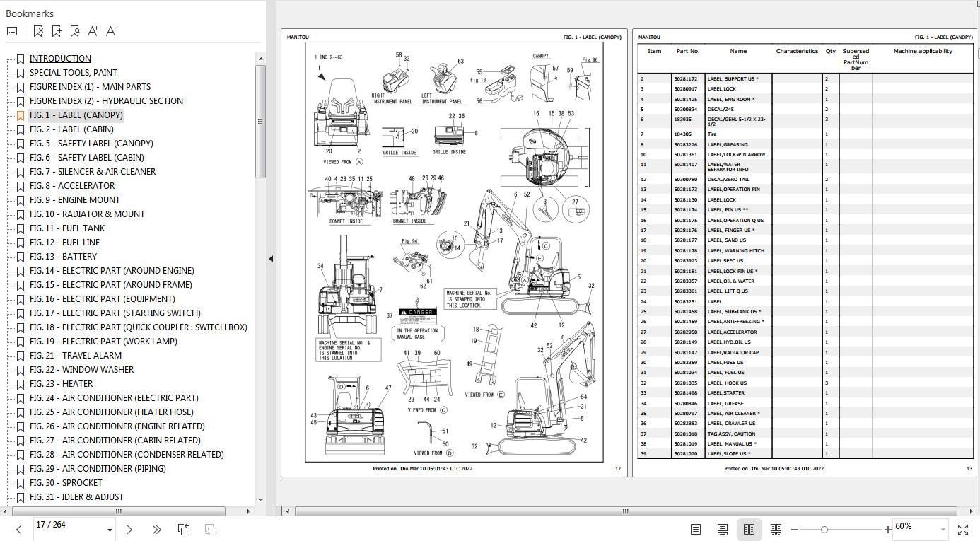The image size is (980, 541).
Task: Click the add bookmark icon
Action: 57,31
